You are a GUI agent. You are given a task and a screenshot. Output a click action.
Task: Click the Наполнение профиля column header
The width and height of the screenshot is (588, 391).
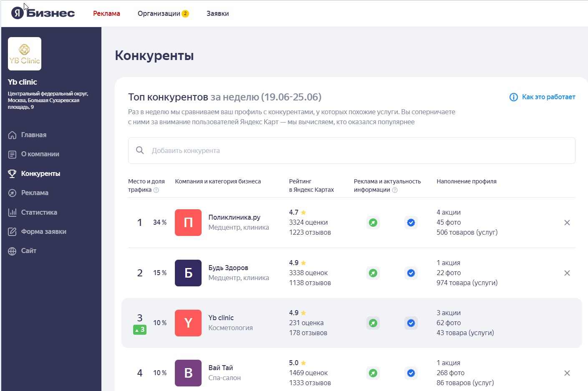(467, 181)
